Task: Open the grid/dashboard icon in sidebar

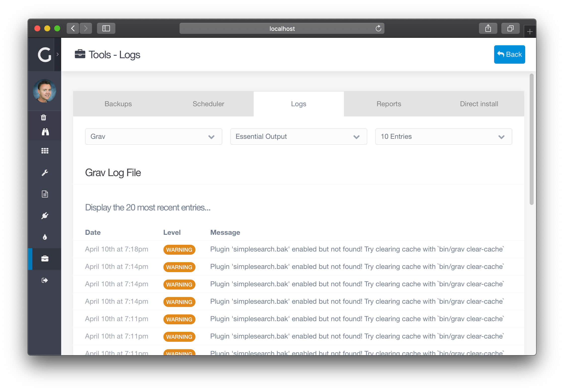Action: [x=45, y=151]
